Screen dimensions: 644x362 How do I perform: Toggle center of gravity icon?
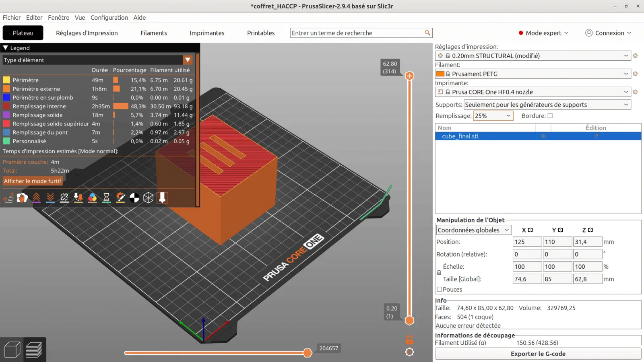pos(134,197)
